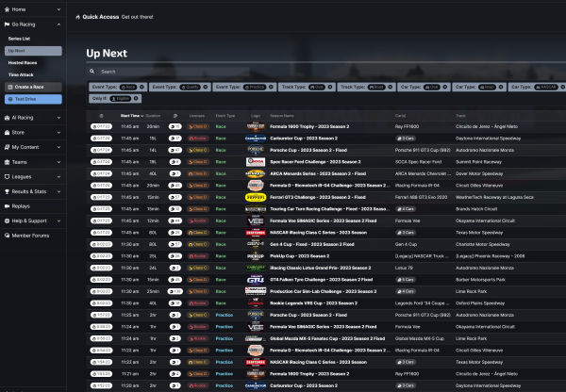Click the 3 Cars badge in the Carburetor Cup race row
This screenshot has height=392, width=566.
[x=406, y=139]
